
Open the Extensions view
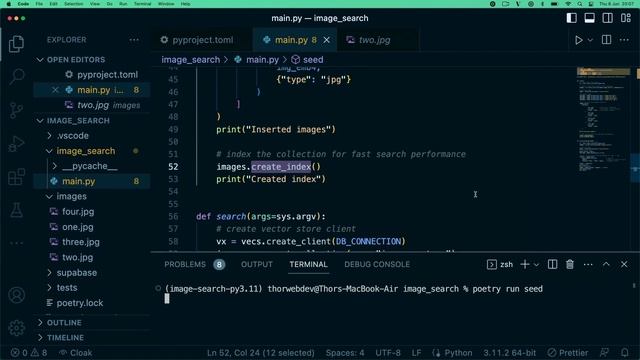pos(16,177)
